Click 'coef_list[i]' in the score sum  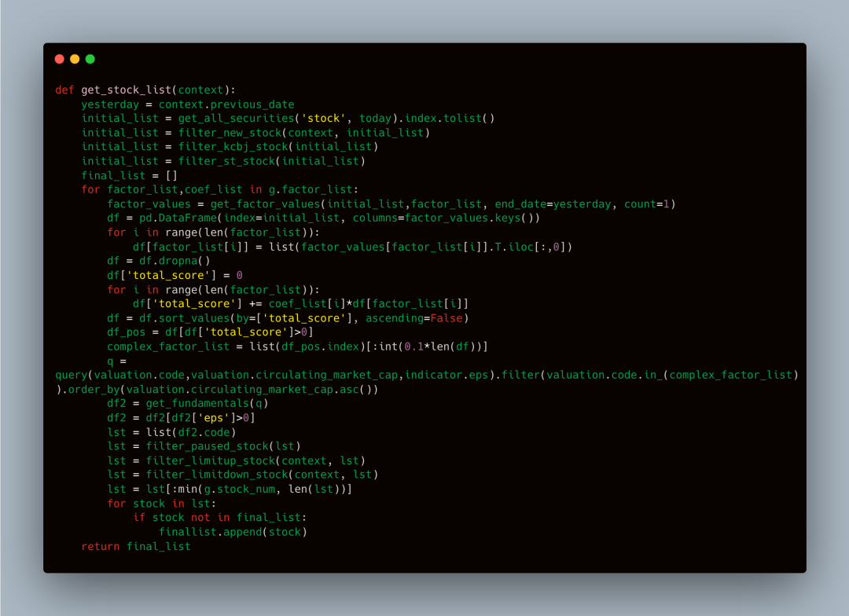click(307, 303)
